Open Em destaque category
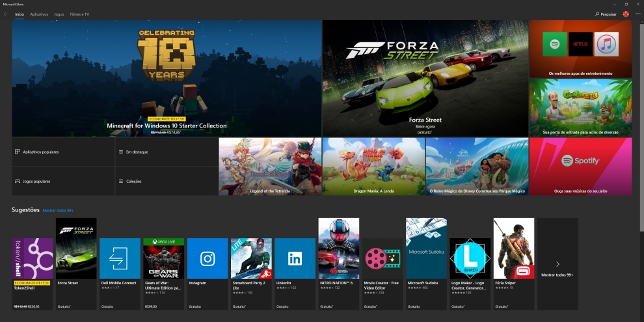 [167, 152]
